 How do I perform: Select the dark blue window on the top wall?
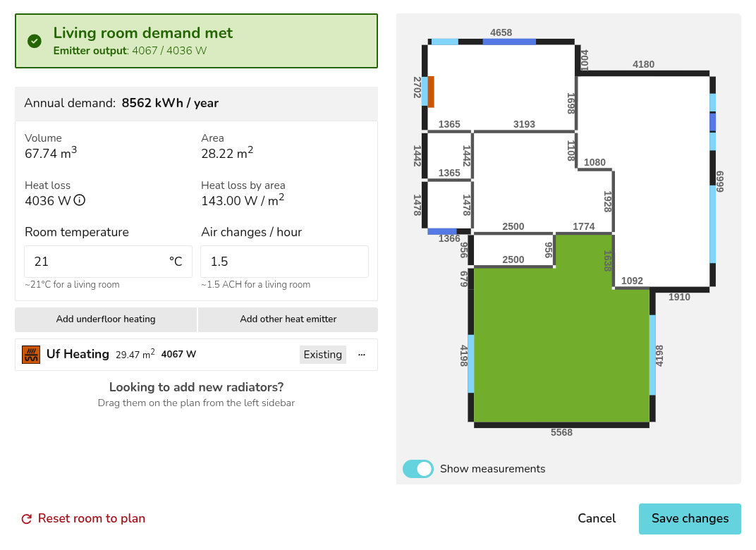[508, 42]
